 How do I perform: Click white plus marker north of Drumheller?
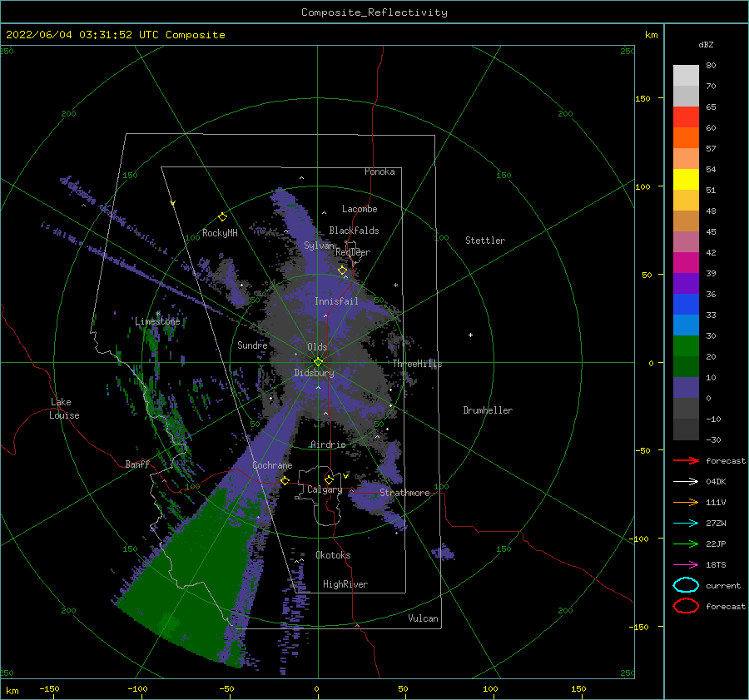470,335
